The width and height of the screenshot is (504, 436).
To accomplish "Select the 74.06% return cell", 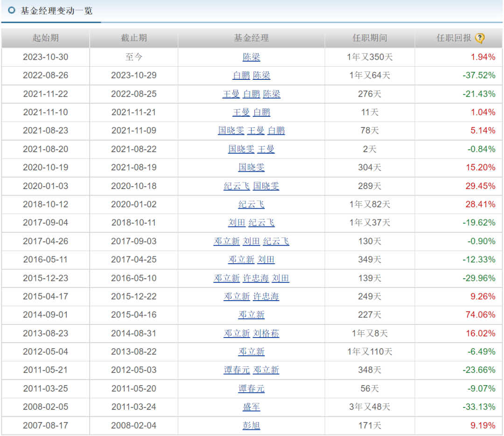I will click(480, 315).
